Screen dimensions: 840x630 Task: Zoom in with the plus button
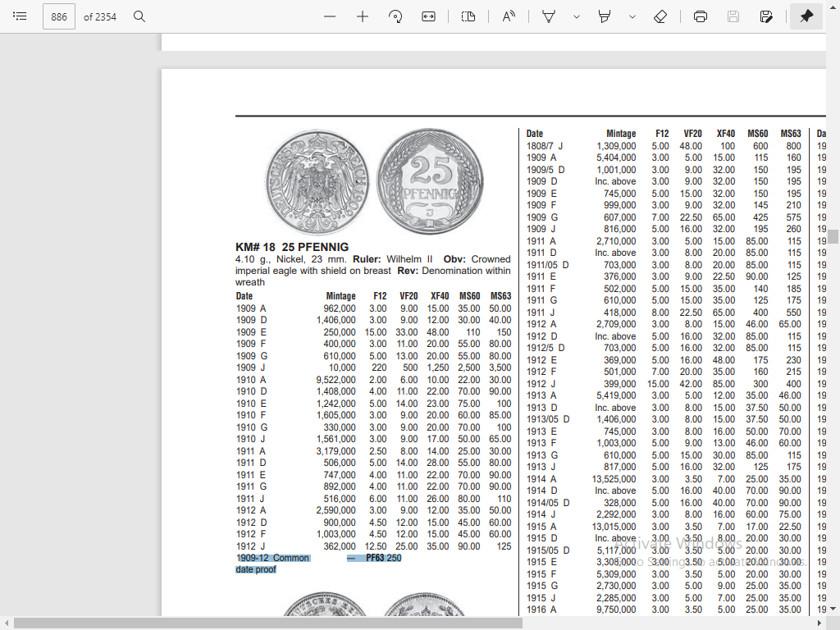[x=363, y=16]
